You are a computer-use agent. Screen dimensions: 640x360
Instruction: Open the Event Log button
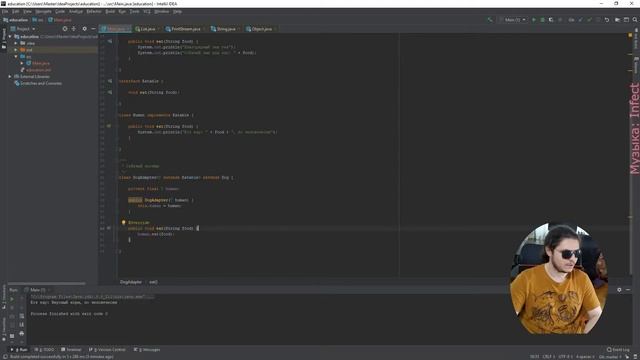click(618, 350)
